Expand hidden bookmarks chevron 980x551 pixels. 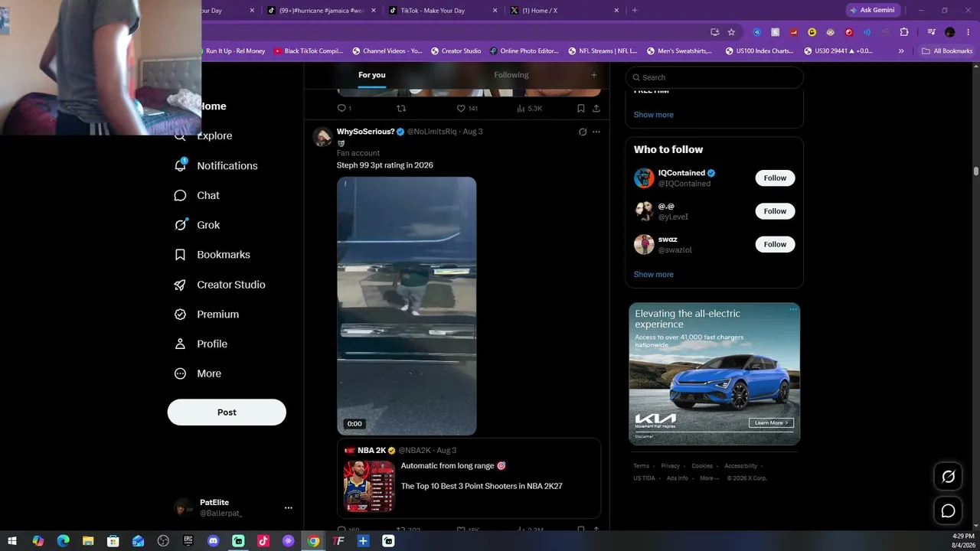click(901, 51)
